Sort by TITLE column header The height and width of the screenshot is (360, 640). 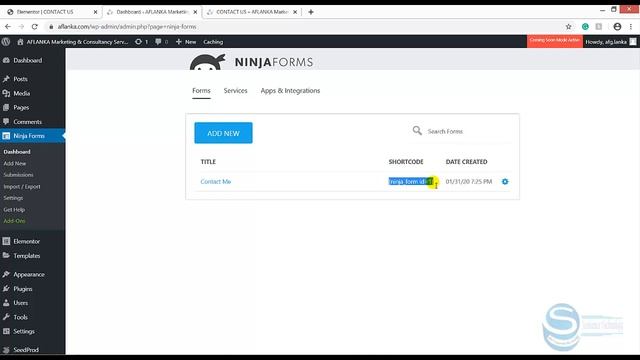pyautogui.click(x=208, y=162)
